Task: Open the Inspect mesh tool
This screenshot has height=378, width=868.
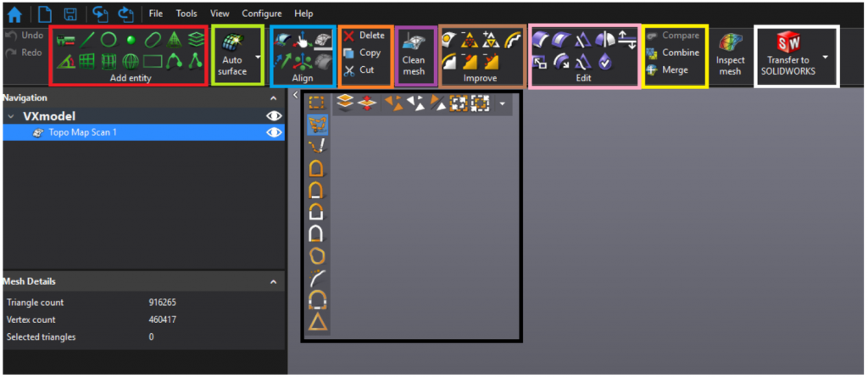Action: (x=730, y=55)
